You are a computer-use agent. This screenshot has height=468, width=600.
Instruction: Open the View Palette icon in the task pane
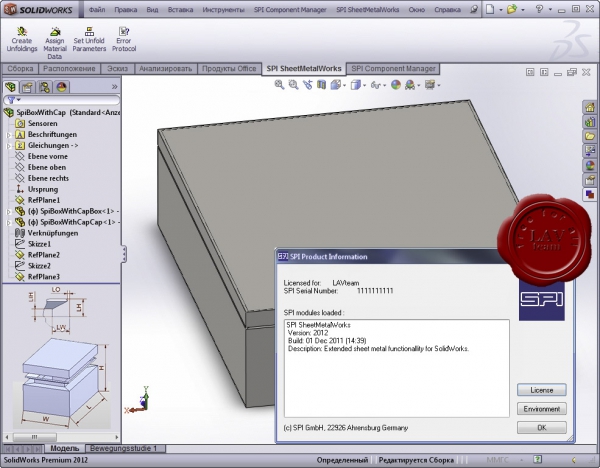[x=590, y=151]
